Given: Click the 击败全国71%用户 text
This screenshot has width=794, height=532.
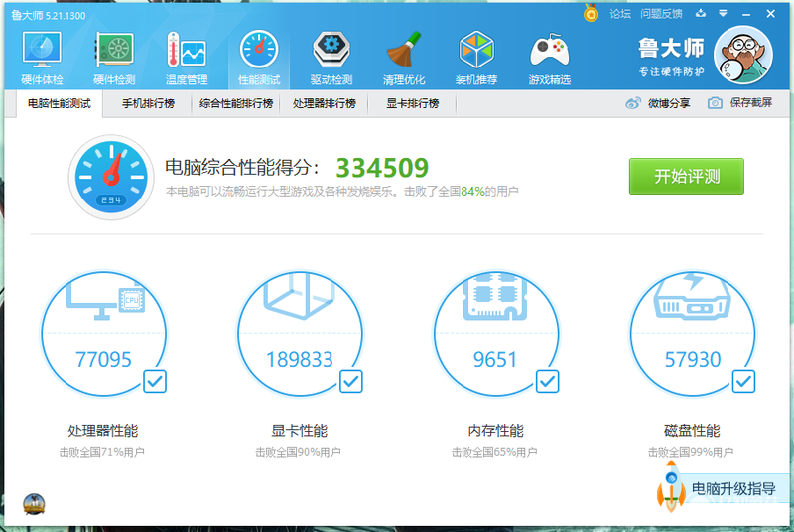Looking at the screenshot, I should point(102,452).
